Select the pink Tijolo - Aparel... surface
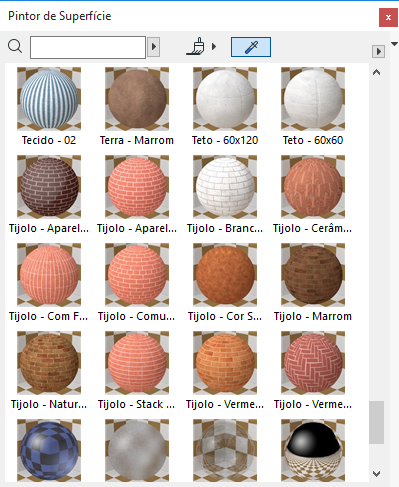Viewport: 399px width, 487px height. coord(137,187)
